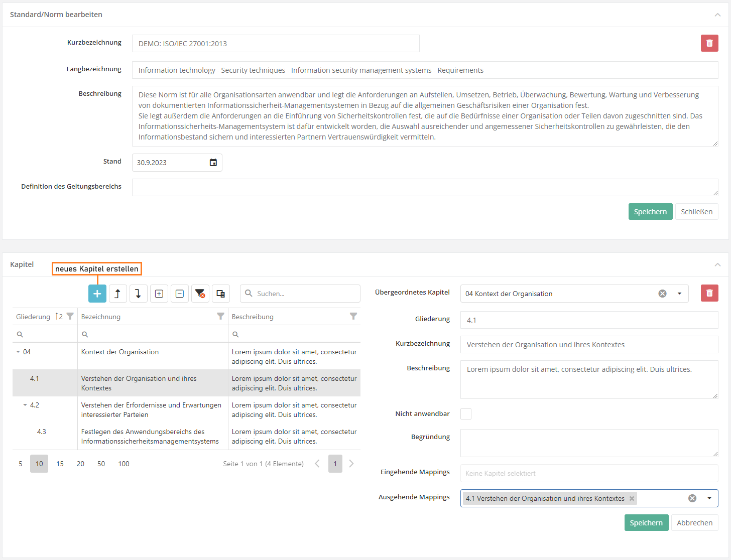Click Speichern in the chapter form
Screen dimensions: 731x560
click(x=646, y=523)
